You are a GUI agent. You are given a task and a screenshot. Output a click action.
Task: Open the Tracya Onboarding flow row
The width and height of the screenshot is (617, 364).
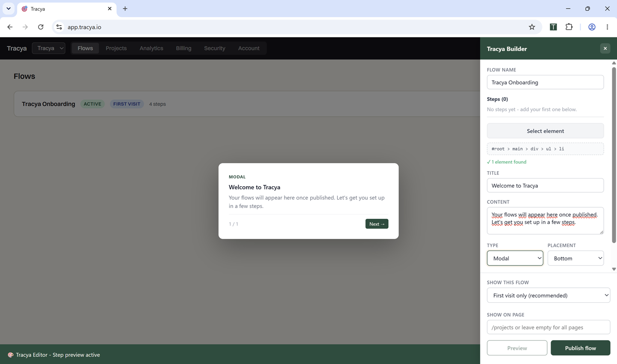coord(247,104)
